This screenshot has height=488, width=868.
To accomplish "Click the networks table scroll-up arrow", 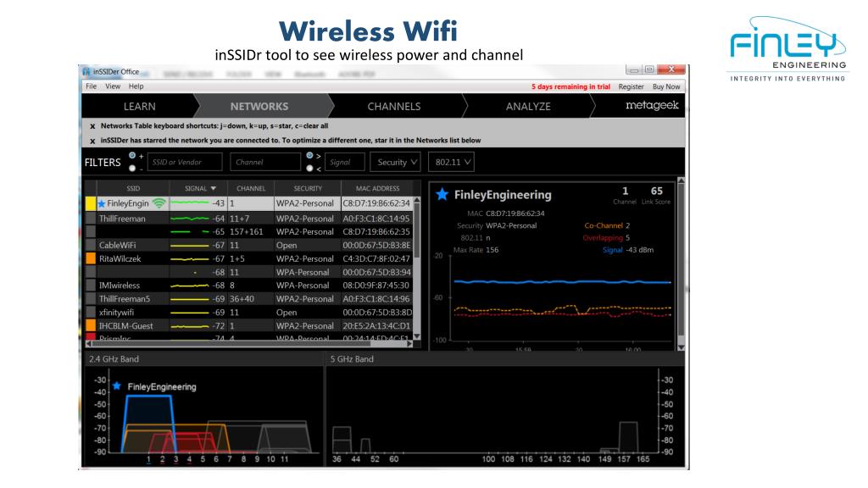I will (x=417, y=200).
